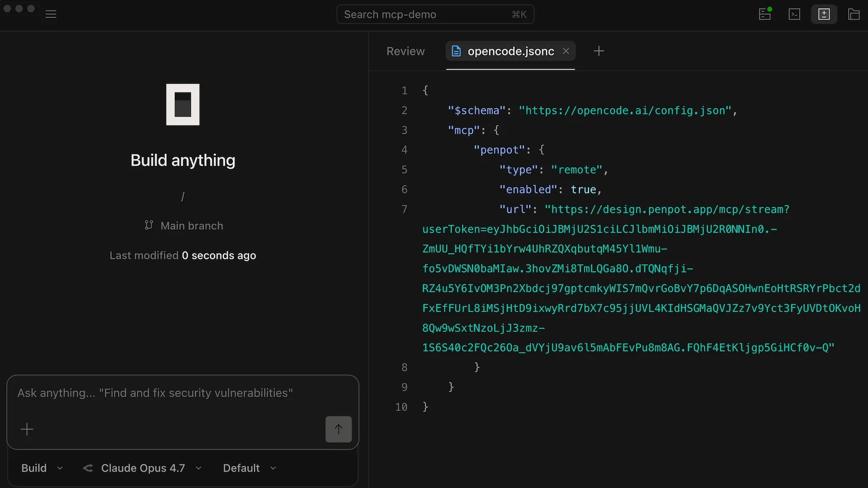This screenshot has width=868, height=488.
Task: Switch to the Review tab
Action: point(405,51)
